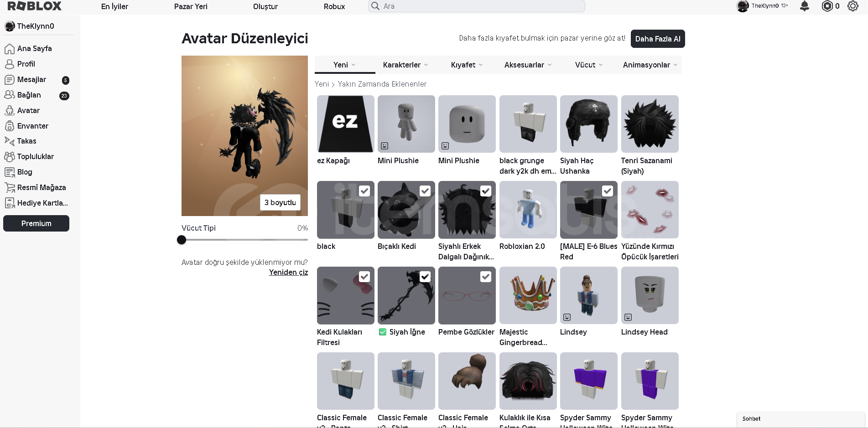The image size is (868, 428).
Task: Uncheck the Bıçaklı Kedi item
Action: point(425,191)
